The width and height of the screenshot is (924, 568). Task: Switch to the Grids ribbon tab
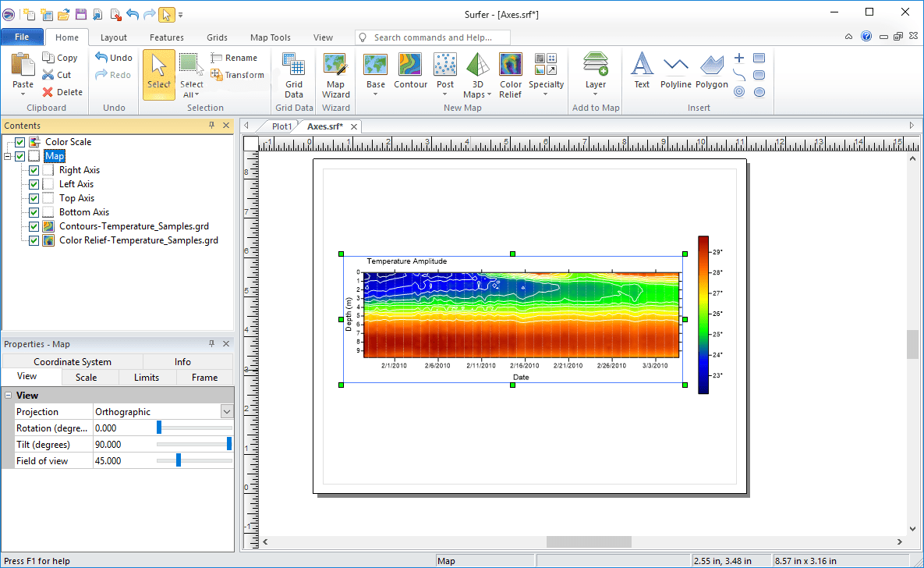217,37
